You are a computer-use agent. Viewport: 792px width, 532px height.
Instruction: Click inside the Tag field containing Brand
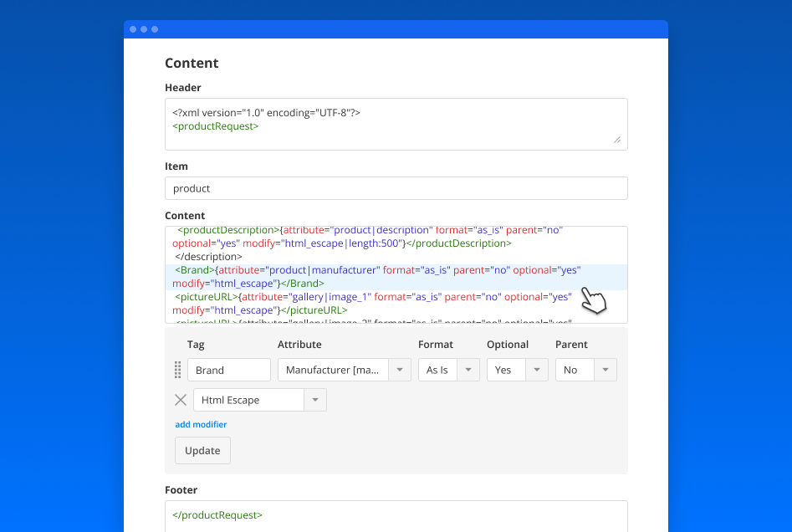pos(228,369)
